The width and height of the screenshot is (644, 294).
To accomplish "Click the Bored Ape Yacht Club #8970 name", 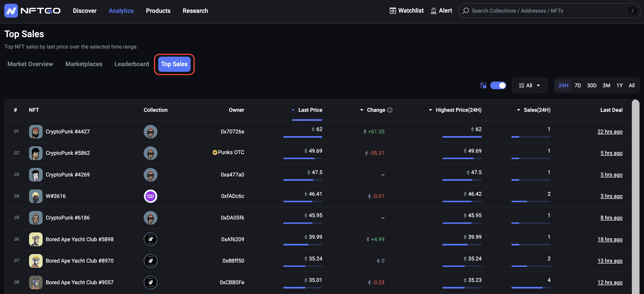I will coord(79,261).
